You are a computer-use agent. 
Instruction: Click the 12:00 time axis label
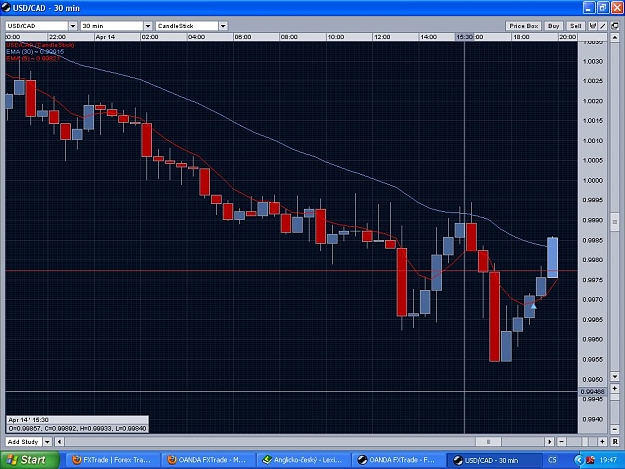click(x=382, y=37)
